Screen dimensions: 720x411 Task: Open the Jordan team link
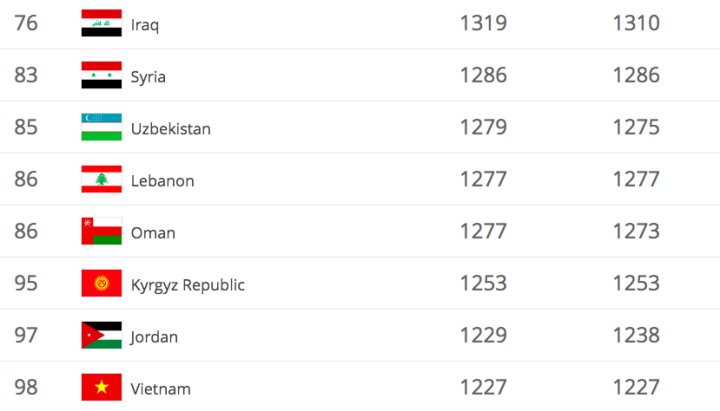pyautogui.click(x=154, y=337)
